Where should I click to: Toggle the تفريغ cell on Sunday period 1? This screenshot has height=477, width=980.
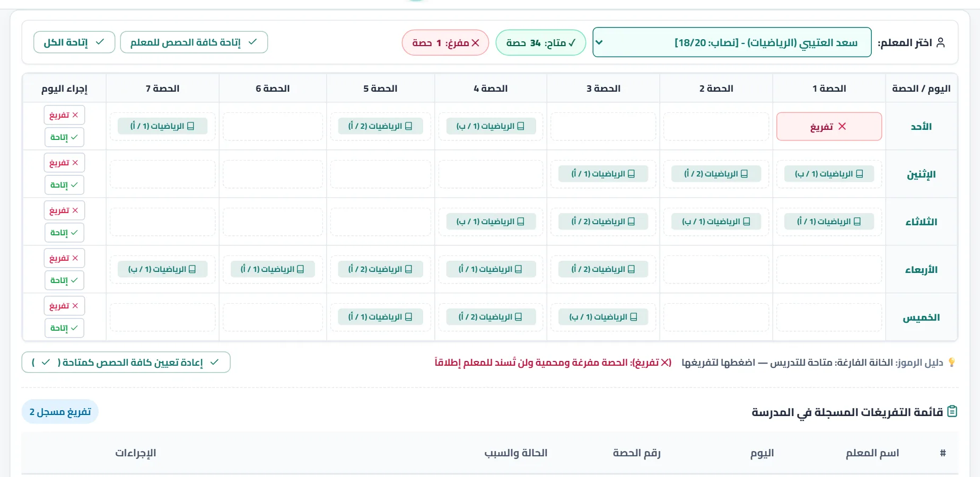pos(829,126)
